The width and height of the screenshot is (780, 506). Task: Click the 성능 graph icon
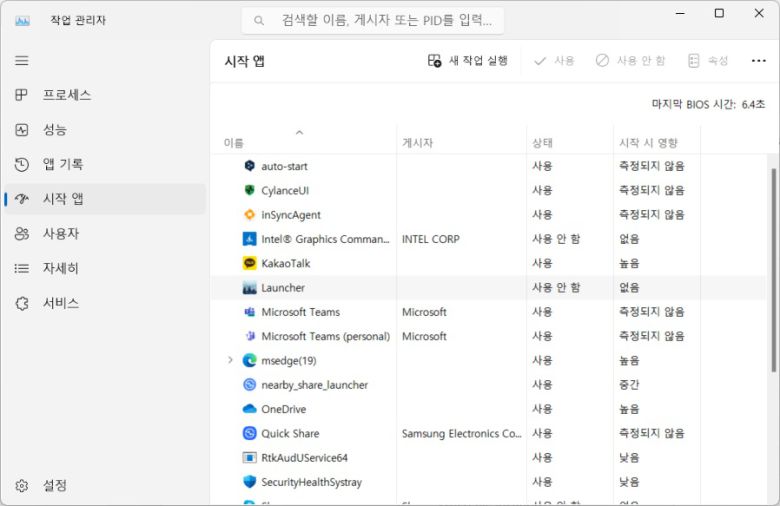[x=21, y=129]
